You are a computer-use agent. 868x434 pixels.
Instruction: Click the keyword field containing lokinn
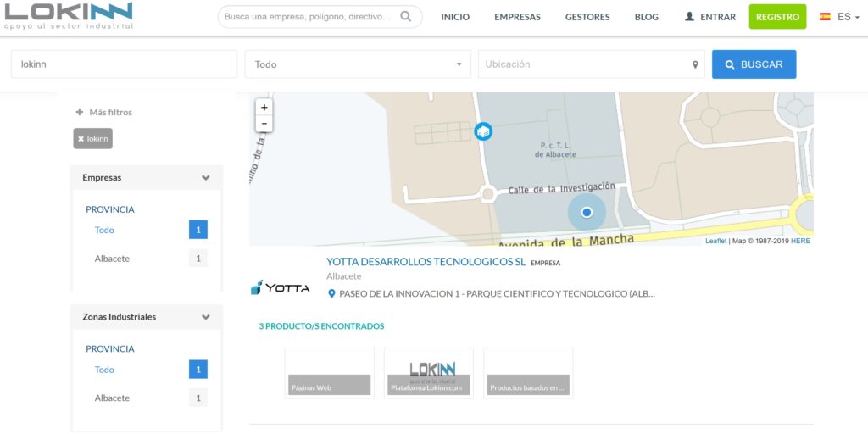[x=124, y=64]
